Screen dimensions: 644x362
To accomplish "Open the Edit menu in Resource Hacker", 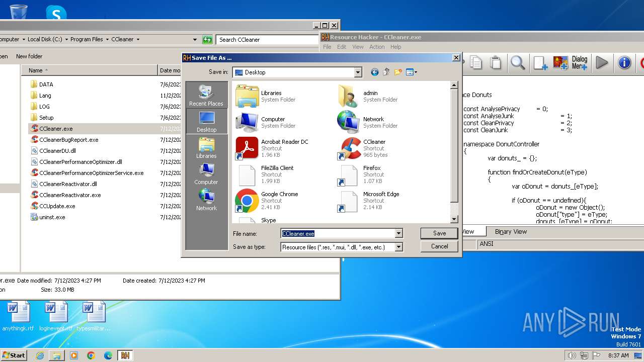I will pos(342,47).
